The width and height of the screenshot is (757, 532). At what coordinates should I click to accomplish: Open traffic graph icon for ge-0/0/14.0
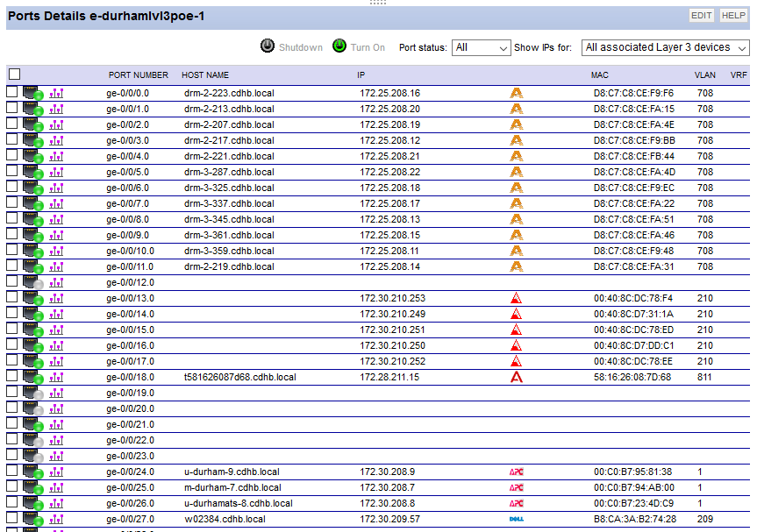(x=56, y=315)
